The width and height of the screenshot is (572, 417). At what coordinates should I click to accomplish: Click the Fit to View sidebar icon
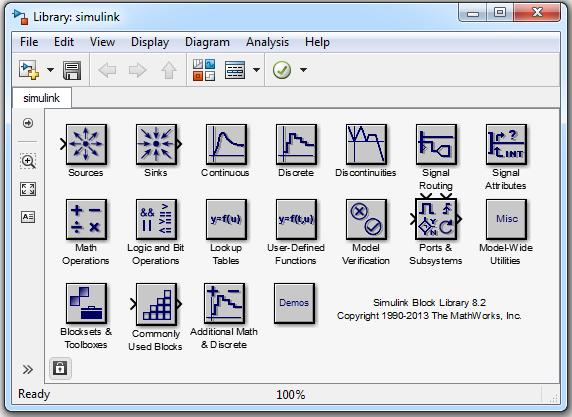28,189
